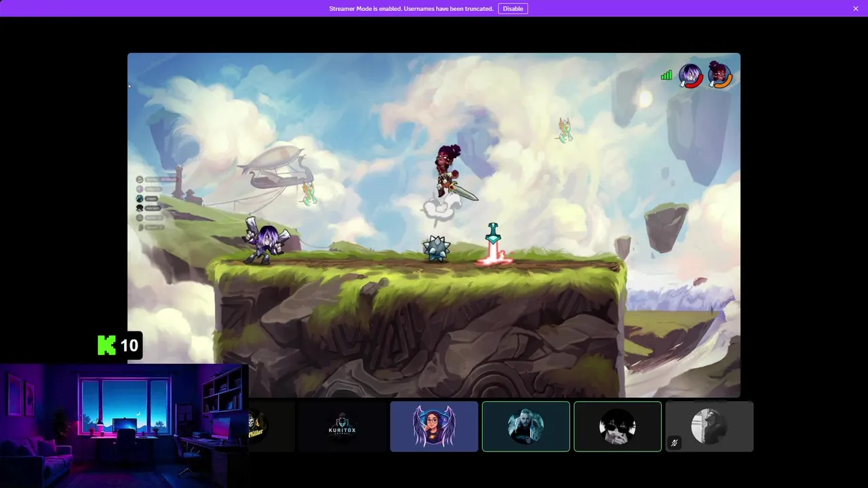Select the winged girl avatar participant tile
This screenshot has width=868, height=488.
(434, 426)
